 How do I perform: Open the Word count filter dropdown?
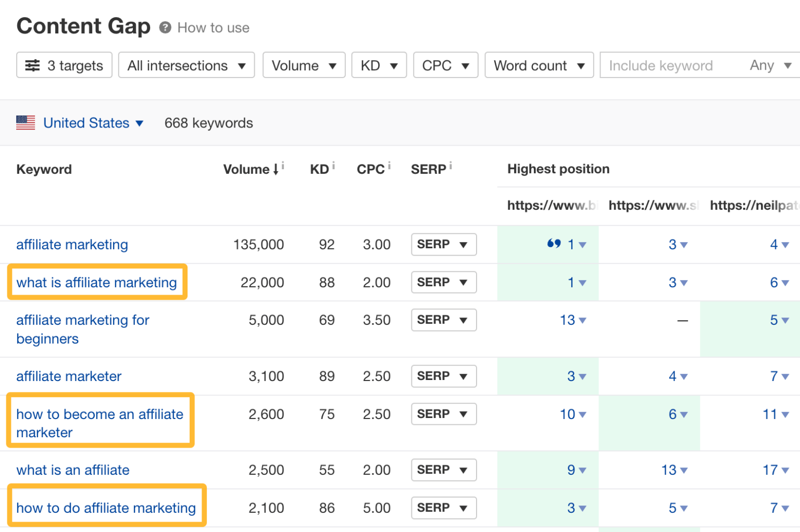click(539, 65)
